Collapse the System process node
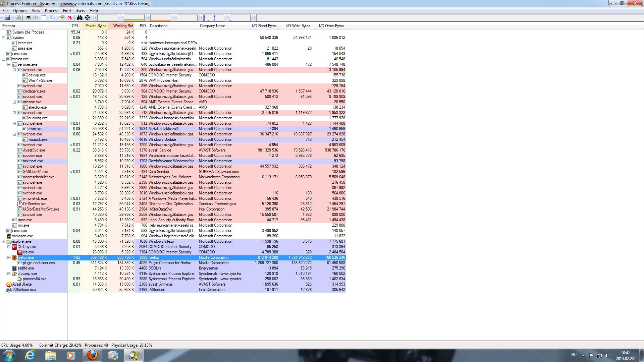Image resolution: width=644 pixels, height=362 pixels. click(4, 38)
